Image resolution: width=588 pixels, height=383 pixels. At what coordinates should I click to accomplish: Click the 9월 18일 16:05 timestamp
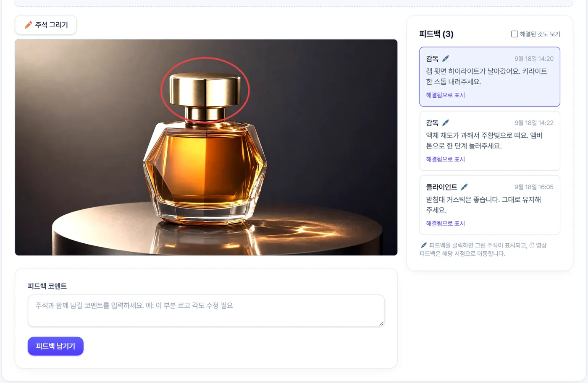[534, 187]
